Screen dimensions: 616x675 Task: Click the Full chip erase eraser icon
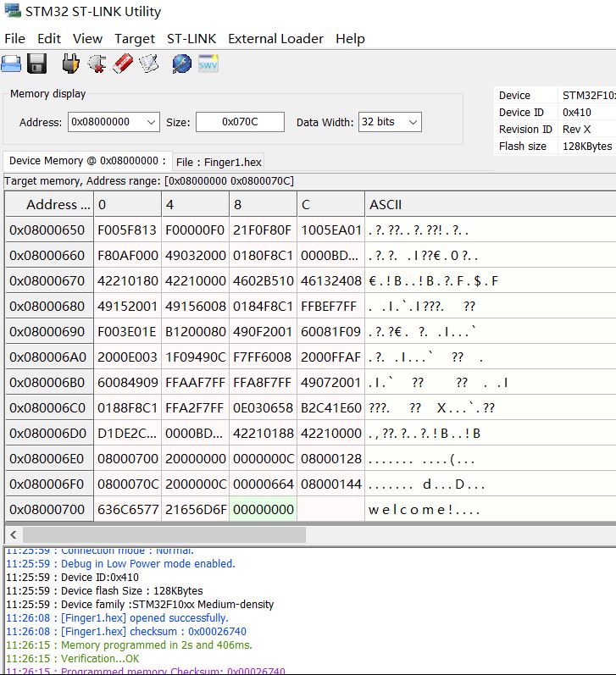(123, 64)
